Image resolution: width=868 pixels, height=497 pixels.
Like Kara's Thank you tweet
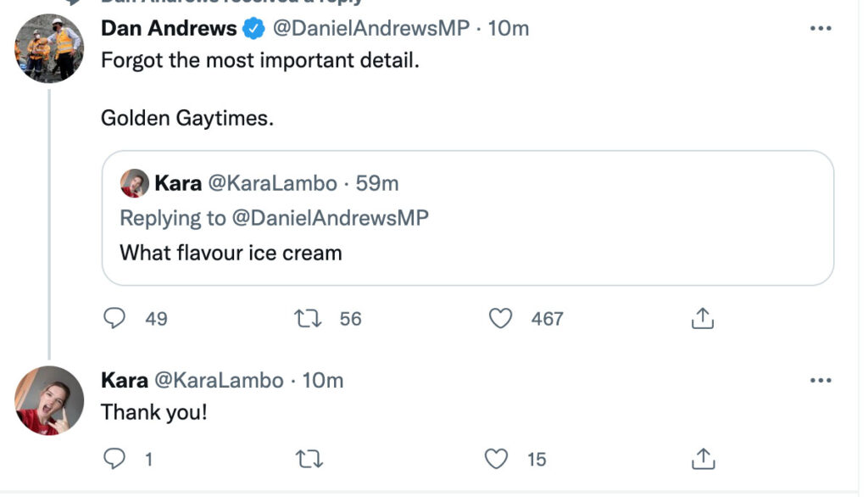[x=497, y=459]
